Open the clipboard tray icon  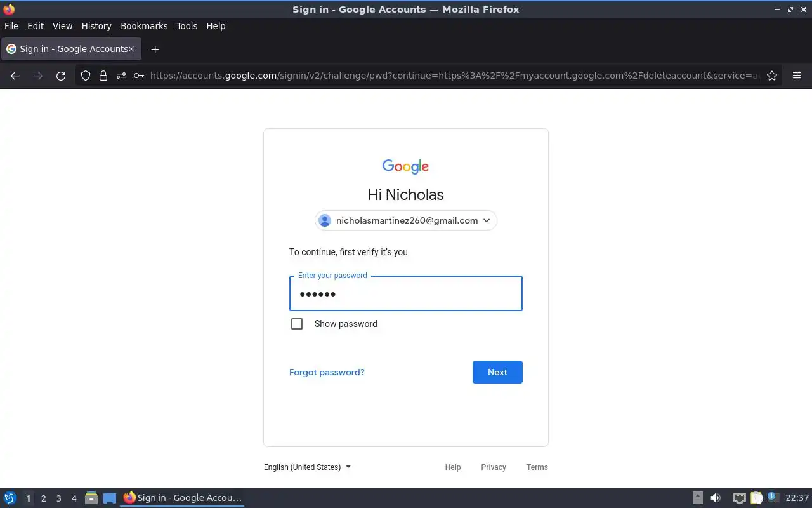[756, 498]
